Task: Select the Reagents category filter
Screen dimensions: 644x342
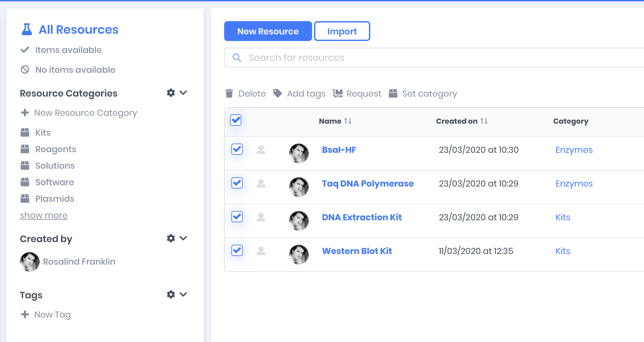Action: point(56,149)
